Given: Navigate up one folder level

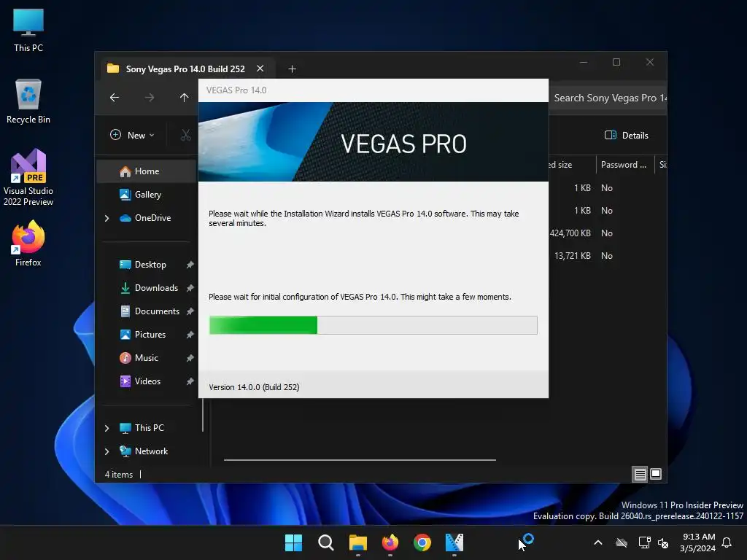Looking at the screenshot, I should pyautogui.click(x=185, y=98).
